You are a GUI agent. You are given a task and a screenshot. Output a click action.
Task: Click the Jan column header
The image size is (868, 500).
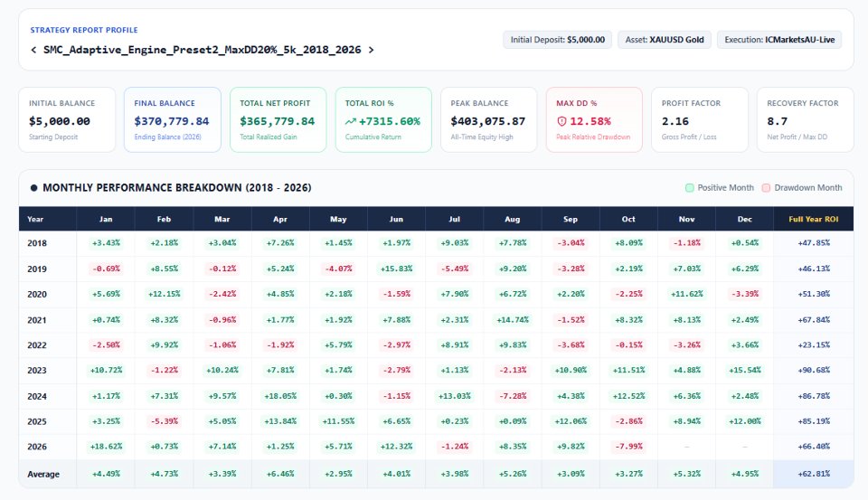(106, 220)
